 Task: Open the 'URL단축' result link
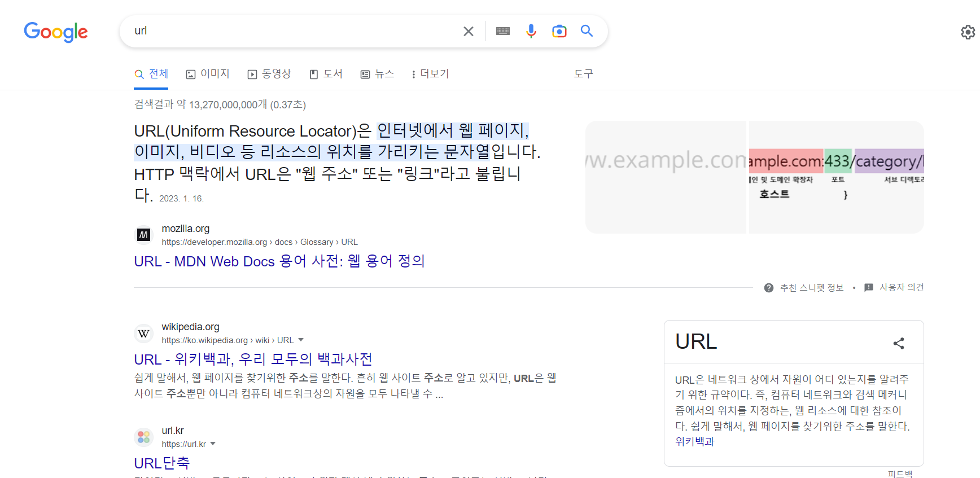[x=162, y=463]
